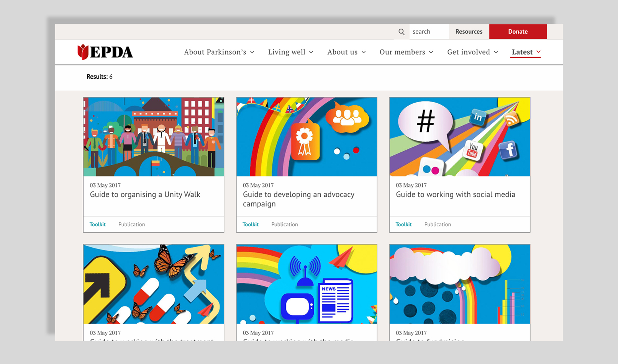Open the cloud and coins fundraising thumbnail
The height and width of the screenshot is (364, 618).
click(x=460, y=284)
